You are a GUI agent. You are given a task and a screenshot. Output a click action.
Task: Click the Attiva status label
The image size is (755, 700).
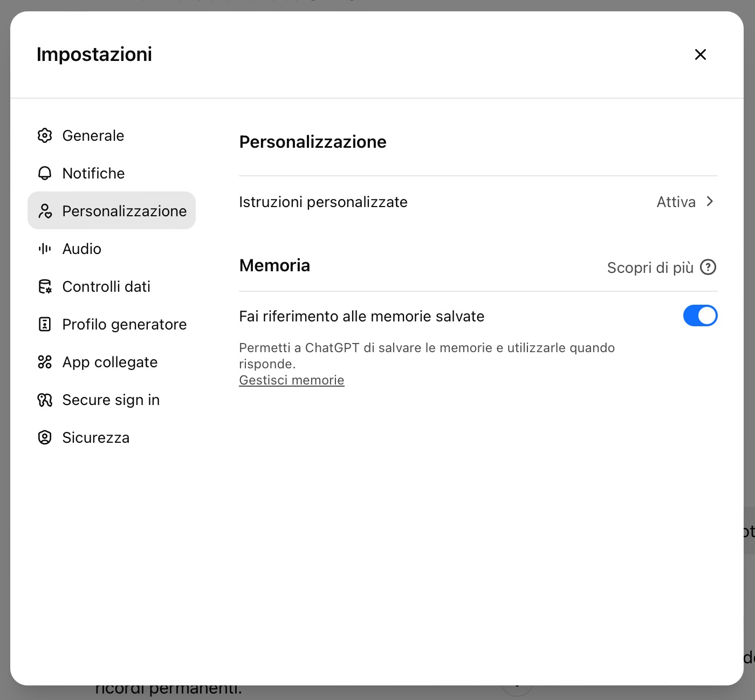tap(676, 202)
